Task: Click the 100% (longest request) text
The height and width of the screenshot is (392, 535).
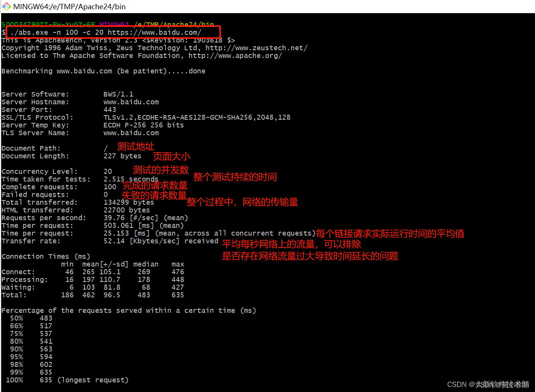Action: pos(67,380)
